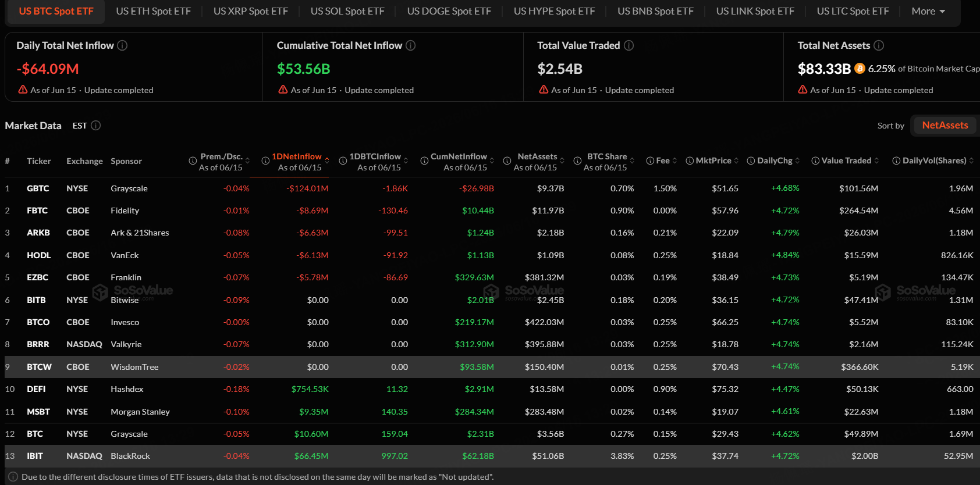The height and width of the screenshot is (485, 980).
Task: Sort table by DailyChg column
Action: pos(775,161)
